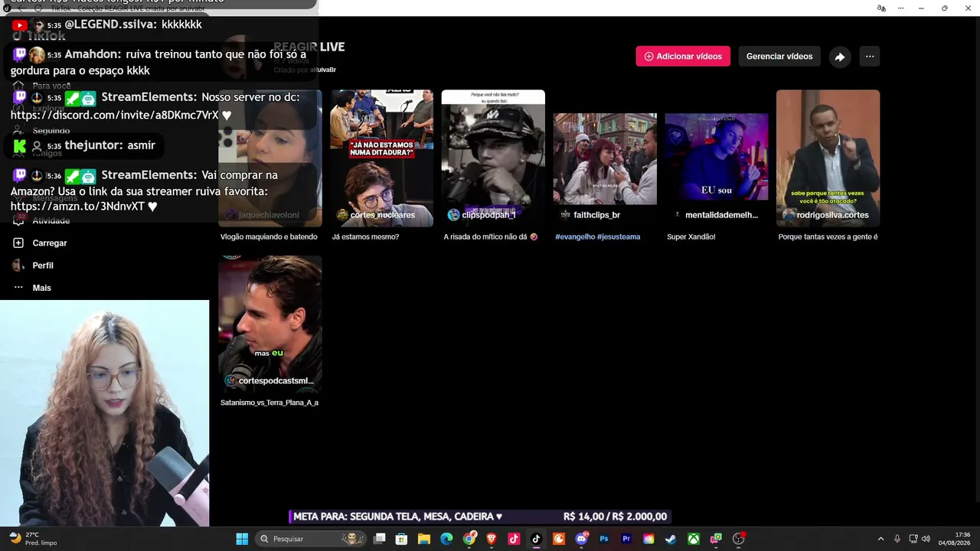Viewport: 980px width, 551px height.
Task: Visit the cortes_nucleares profile
Action: pos(376,215)
